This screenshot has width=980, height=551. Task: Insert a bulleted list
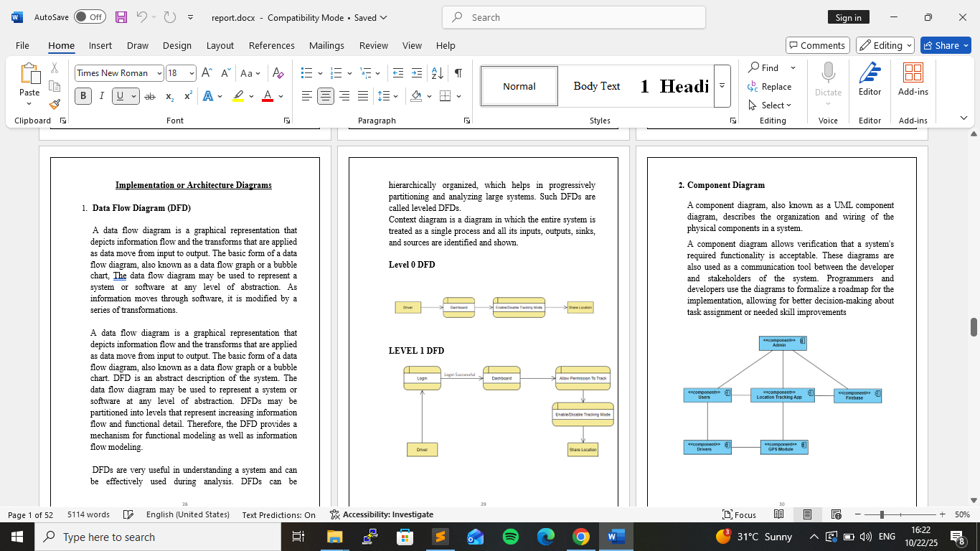click(307, 73)
